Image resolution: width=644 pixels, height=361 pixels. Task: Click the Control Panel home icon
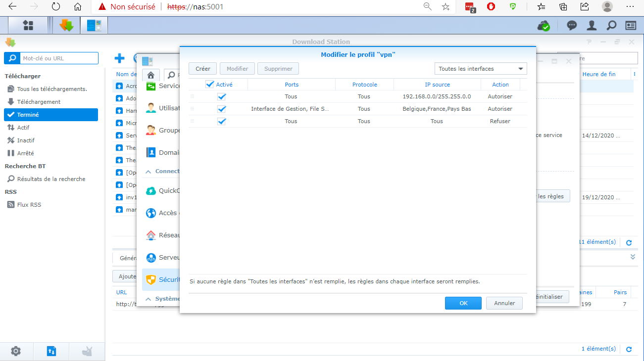click(x=151, y=75)
